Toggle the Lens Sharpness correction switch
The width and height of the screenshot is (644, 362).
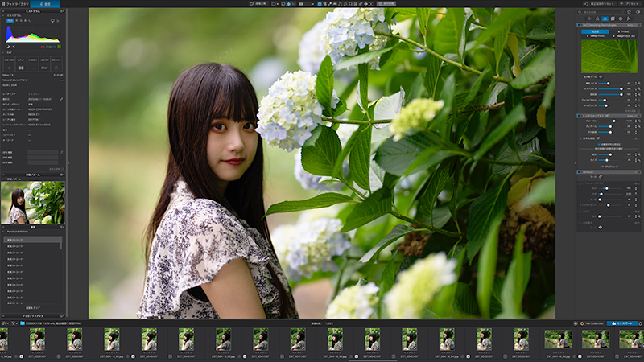[x=580, y=116]
